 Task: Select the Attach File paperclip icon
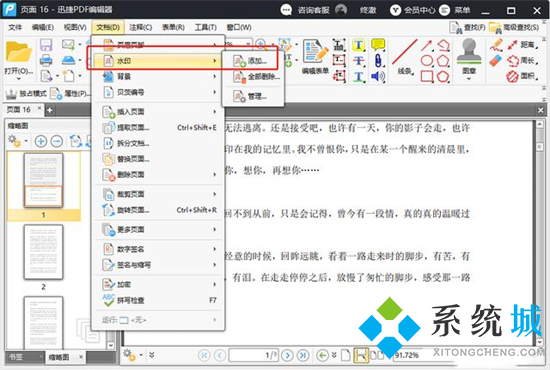coord(378,60)
